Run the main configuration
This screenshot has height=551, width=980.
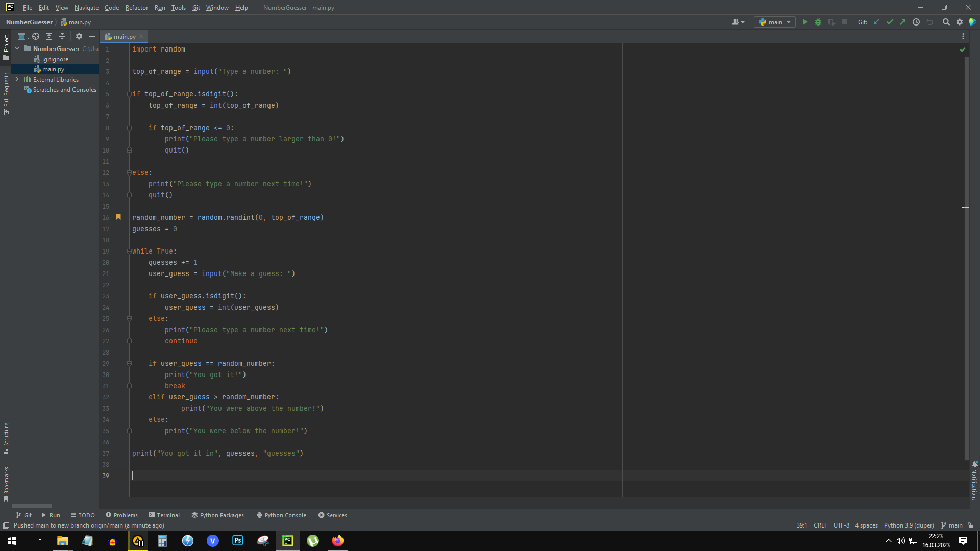point(805,22)
